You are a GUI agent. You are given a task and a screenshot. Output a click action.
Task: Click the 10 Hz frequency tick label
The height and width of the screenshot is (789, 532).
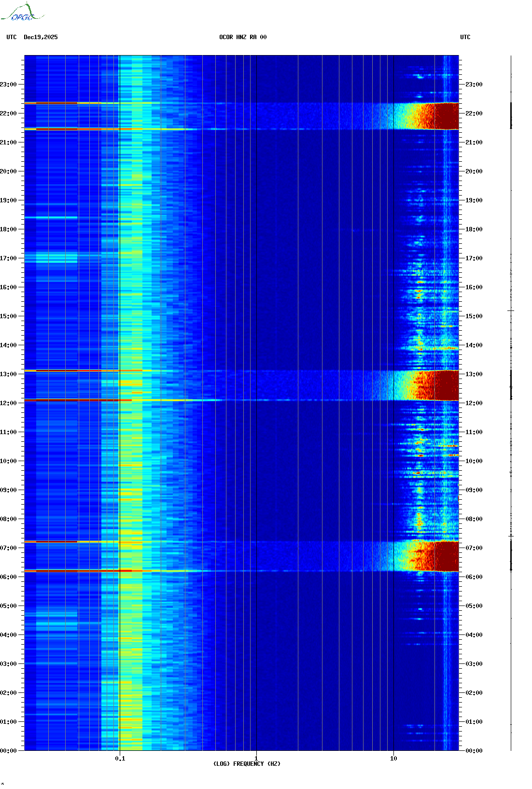tap(393, 758)
